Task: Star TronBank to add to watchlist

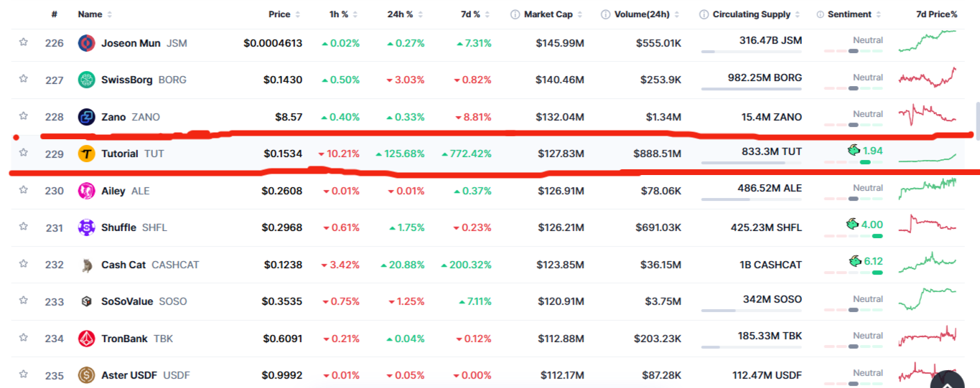Action: click(x=23, y=337)
